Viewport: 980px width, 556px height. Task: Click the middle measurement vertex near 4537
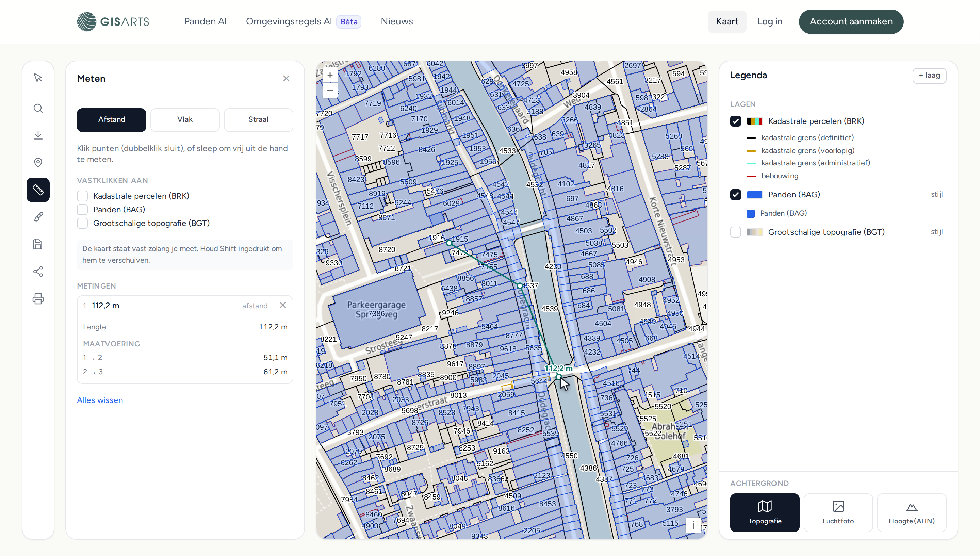(520, 285)
